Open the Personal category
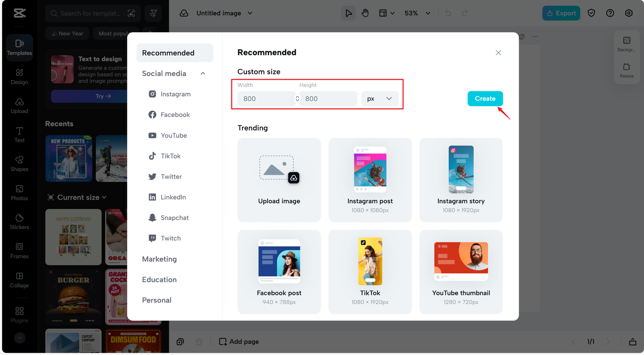The image size is (644, 355). pos(157,300)
